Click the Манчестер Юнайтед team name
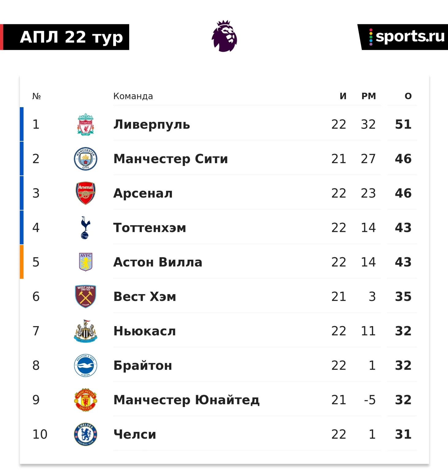This screenshot has width=448, height=476. coord(186,400)
